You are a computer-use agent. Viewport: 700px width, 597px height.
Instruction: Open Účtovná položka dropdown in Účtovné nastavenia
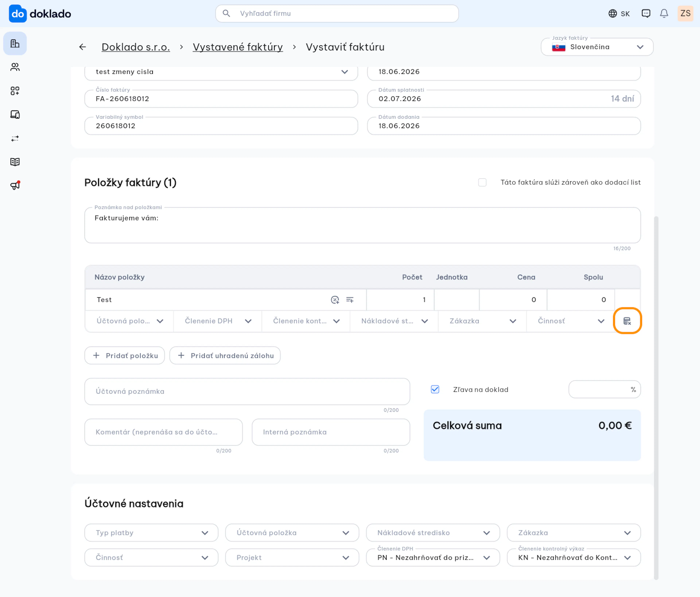tap(292, 533)
